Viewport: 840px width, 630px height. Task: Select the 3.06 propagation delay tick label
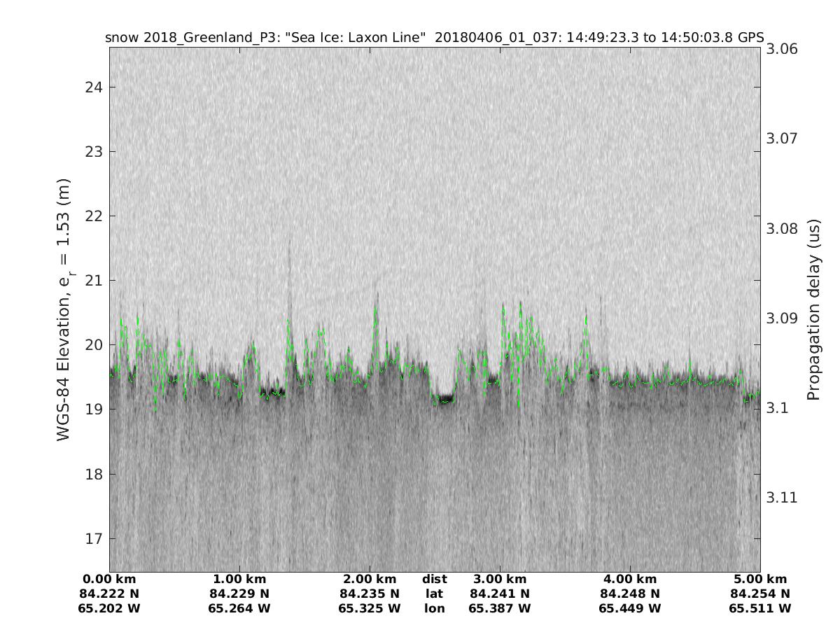point(782,49)
